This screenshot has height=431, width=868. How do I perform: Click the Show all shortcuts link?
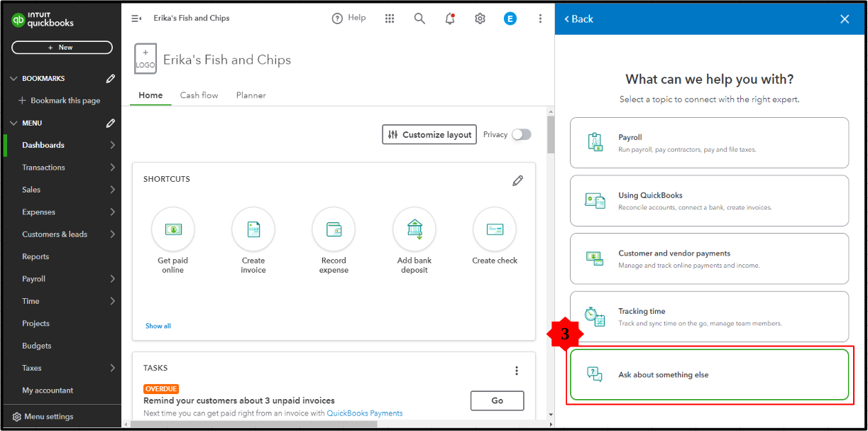(x=158, y=326)
